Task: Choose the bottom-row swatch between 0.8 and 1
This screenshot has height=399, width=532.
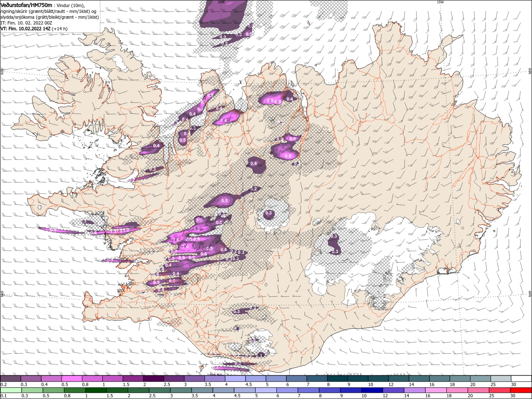Action: 75,390
